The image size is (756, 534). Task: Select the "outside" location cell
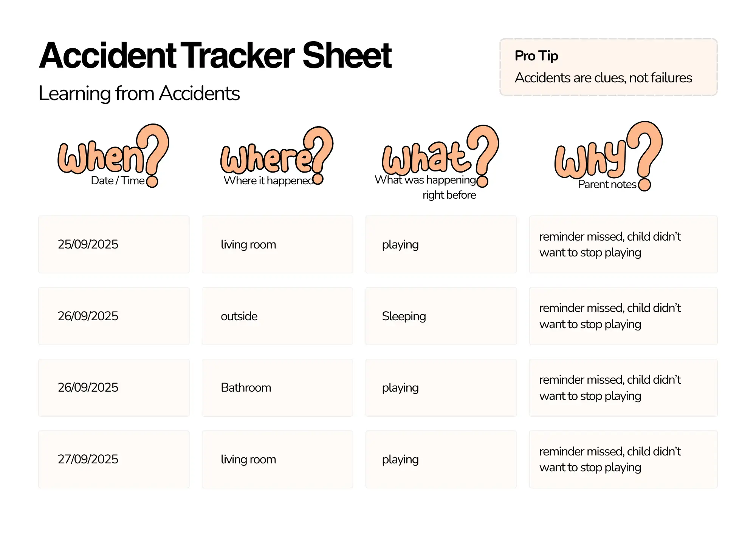coord(277,316)
